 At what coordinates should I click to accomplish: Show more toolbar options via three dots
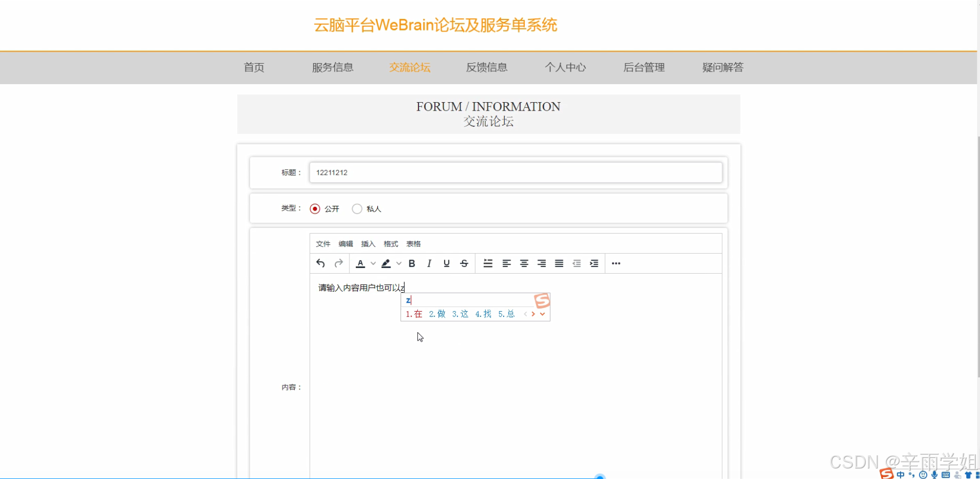(x=616, y=263)
